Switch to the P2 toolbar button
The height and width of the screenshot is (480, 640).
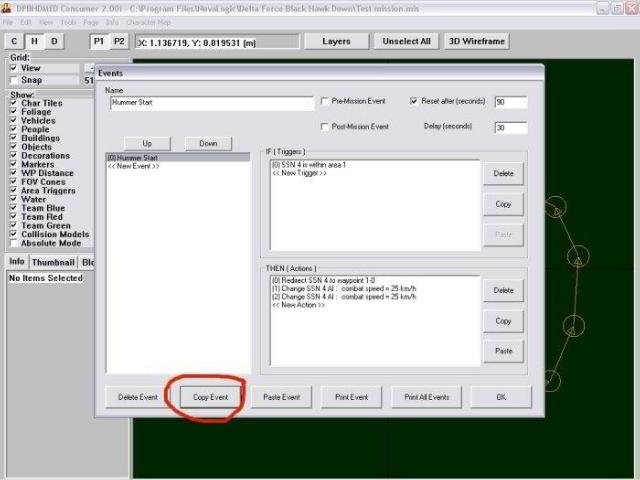tap(119, 42)
